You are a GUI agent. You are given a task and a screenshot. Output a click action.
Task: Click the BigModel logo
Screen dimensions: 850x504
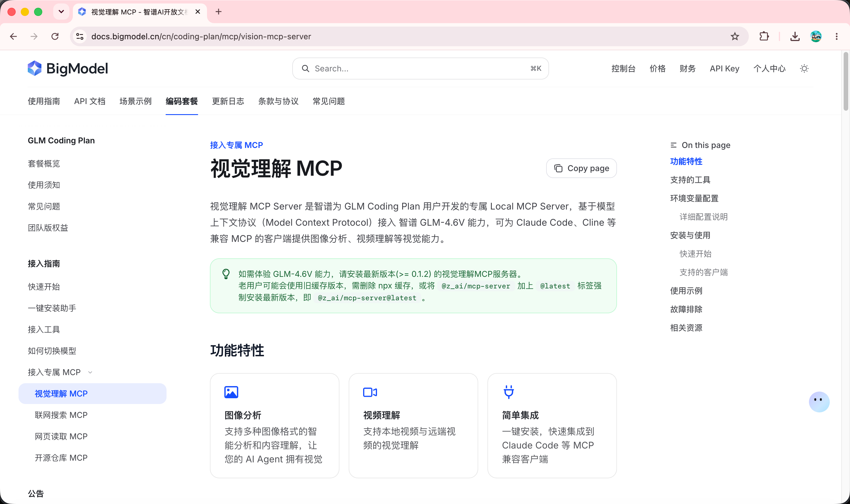(x=68, y=68)
